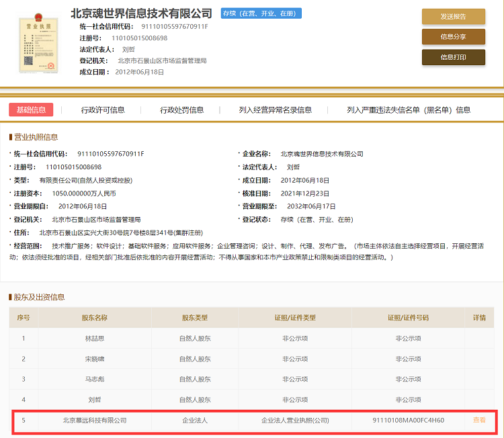Click the header registration number 110105015008698

pyautogui.click(x=140, y=38)
